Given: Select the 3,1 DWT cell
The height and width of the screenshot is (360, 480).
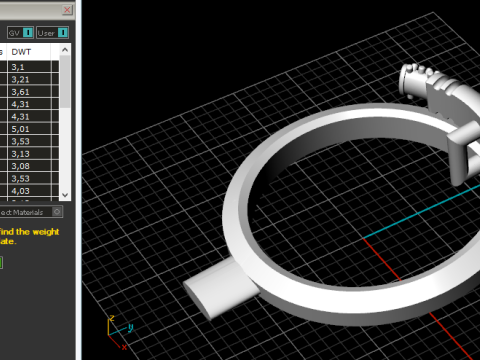Looking at the screenshot, I should (x=29, y=67).
